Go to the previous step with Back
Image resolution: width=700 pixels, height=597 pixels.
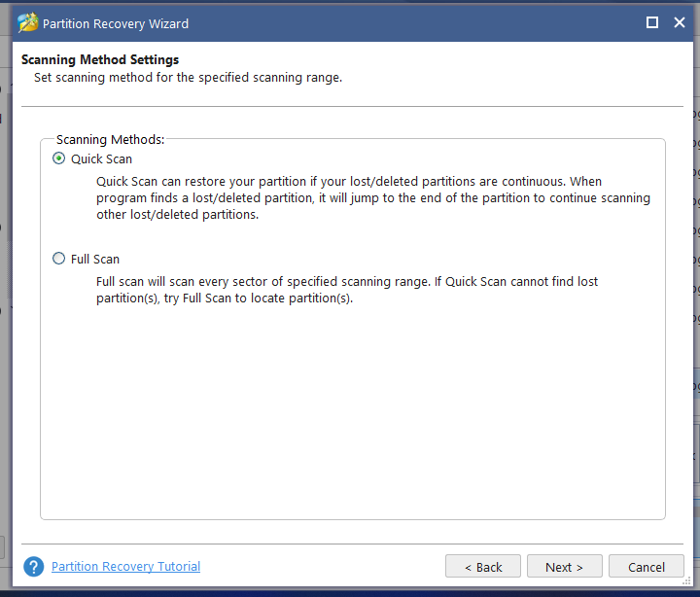pos(483,567)
